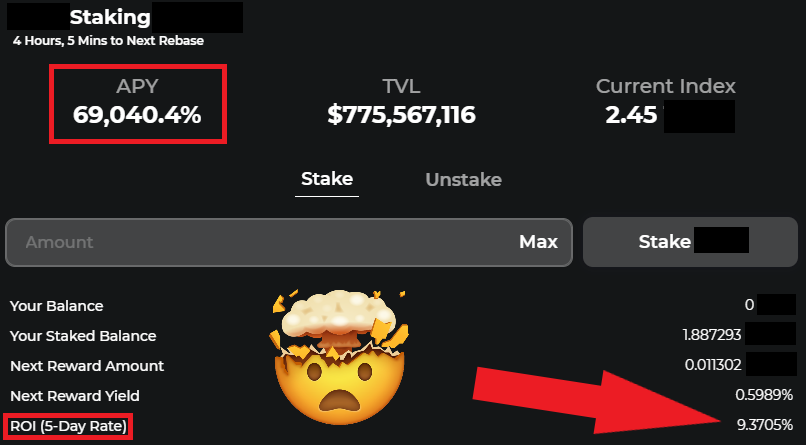The width and height of the screenshot is (806, 445).
Task: Click the Your Balance label
Action: tap(57, 306)
